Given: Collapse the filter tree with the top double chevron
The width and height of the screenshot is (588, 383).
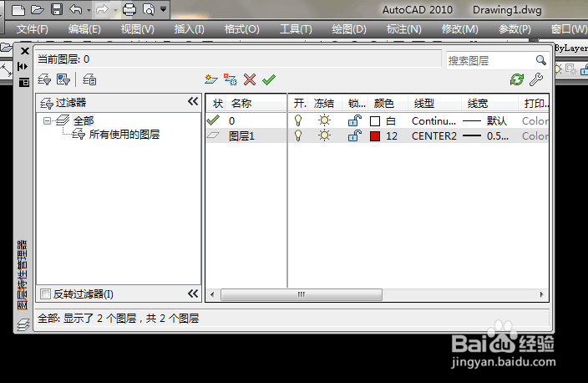Looking at the screenshot, I should [x=193, y=101].
